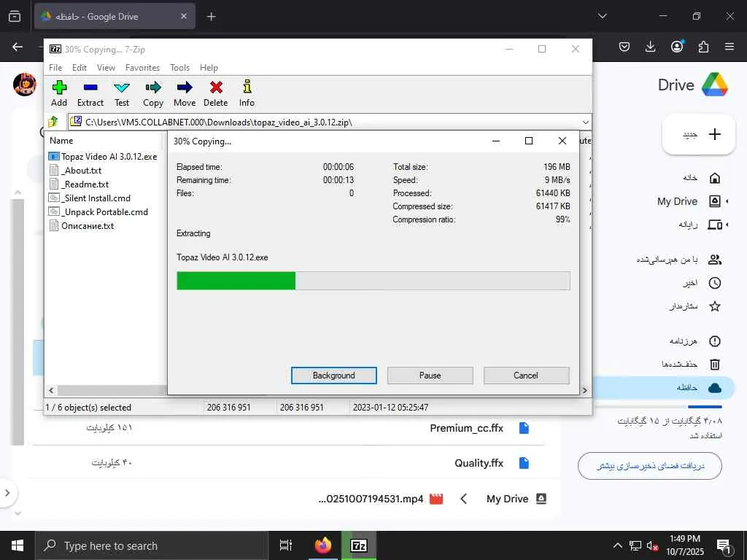Open the Tools menu
The width and height of the screenshot is (747, 560).
[x=179, y=68]
